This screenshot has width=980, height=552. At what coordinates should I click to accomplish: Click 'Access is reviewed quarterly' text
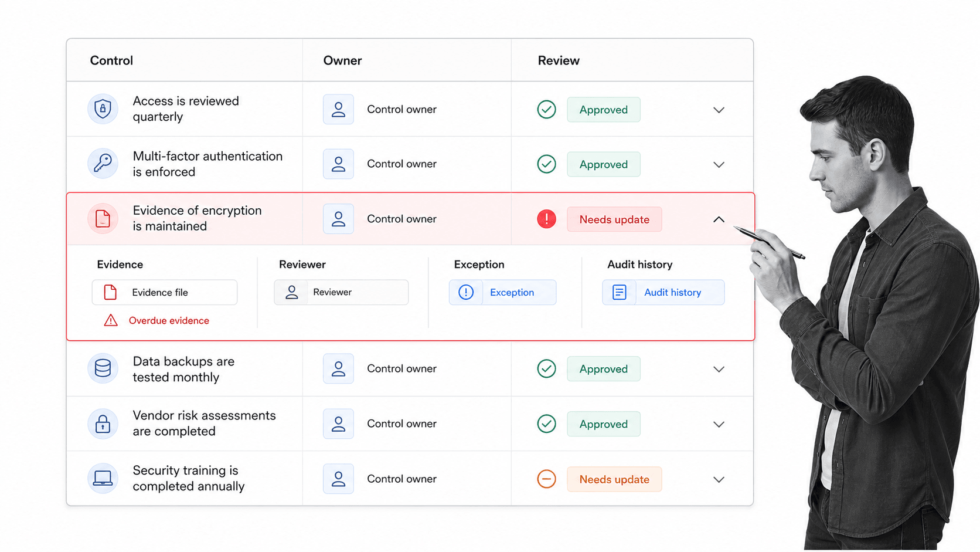point(186,109)
